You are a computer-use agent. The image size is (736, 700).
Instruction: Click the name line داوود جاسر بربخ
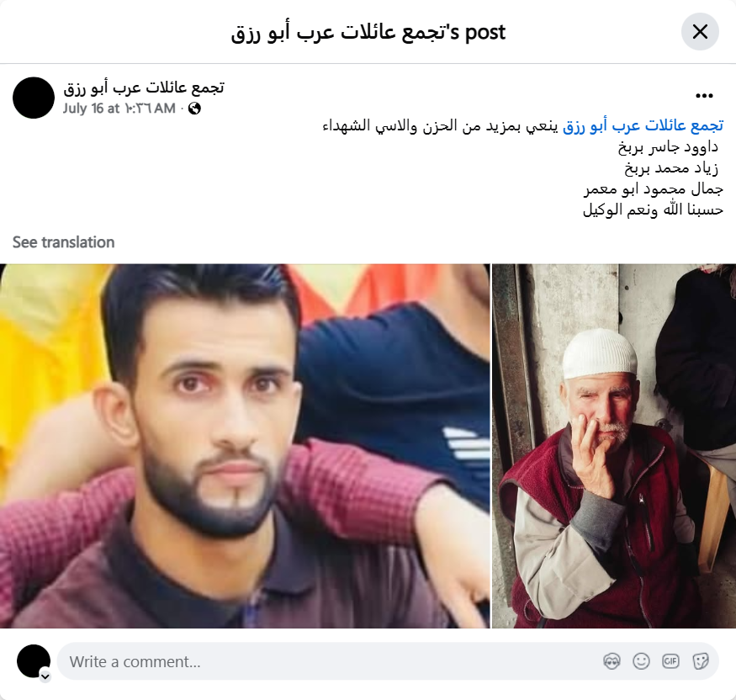pos(668,147)
